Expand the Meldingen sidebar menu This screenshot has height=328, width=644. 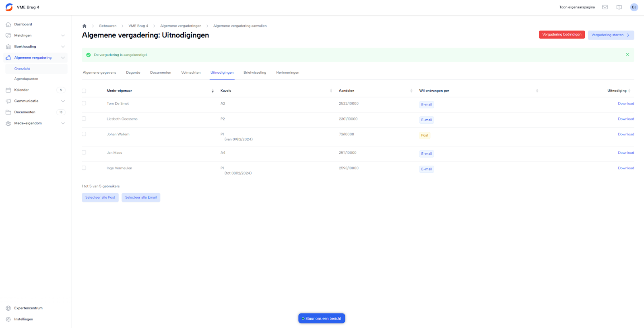(63, 35)
